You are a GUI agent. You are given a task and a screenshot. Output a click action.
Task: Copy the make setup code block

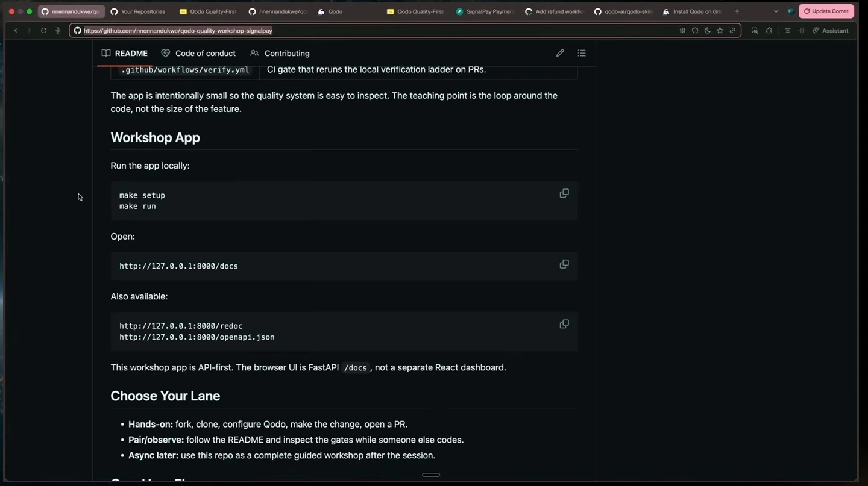point(564,193)
